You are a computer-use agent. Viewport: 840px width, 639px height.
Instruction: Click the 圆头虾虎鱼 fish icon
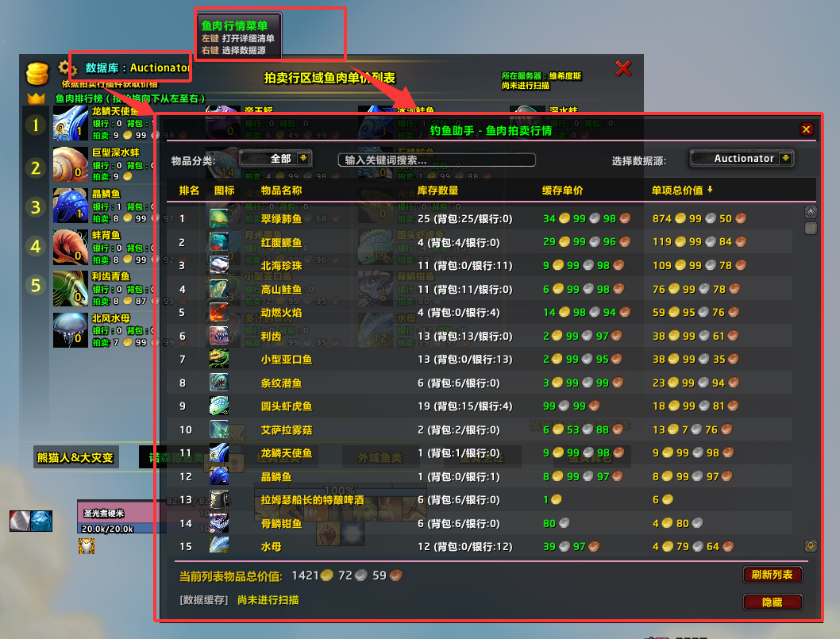(x=218, y=406)
